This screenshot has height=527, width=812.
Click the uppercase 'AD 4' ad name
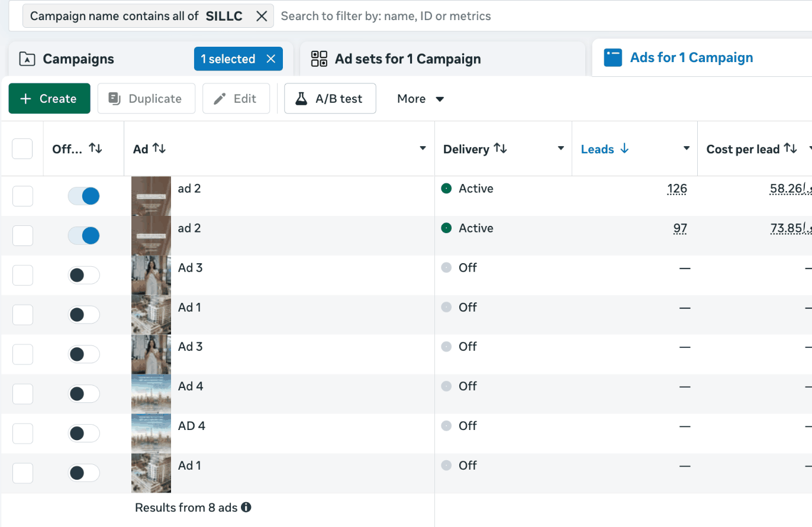[x=192, y=426]
